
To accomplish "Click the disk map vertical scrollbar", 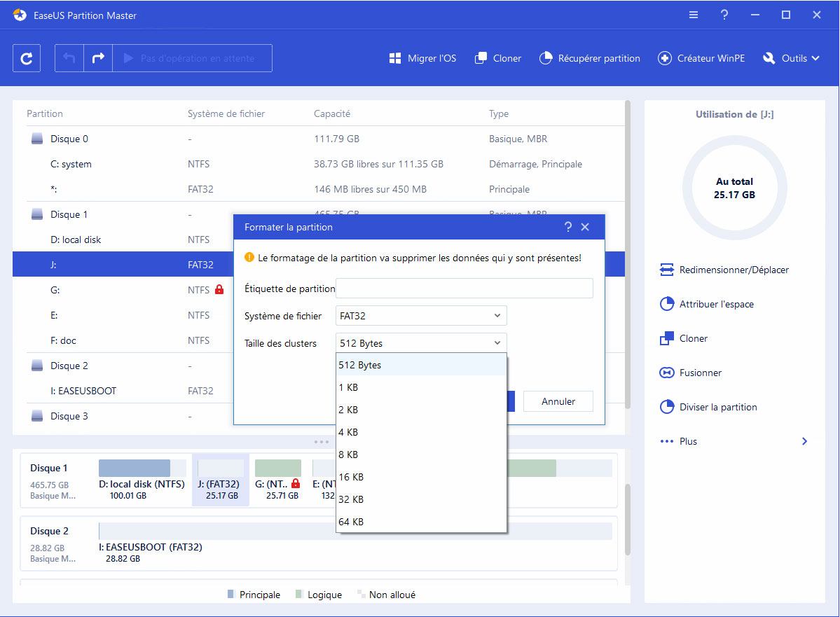I will tap(627, 520).
